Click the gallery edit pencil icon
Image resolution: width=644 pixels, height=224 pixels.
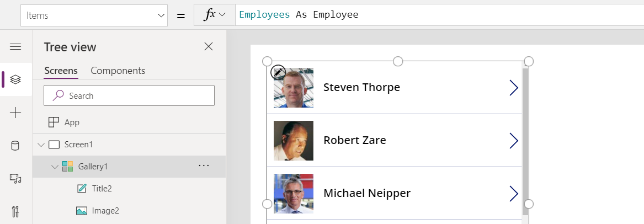[278, 72]
